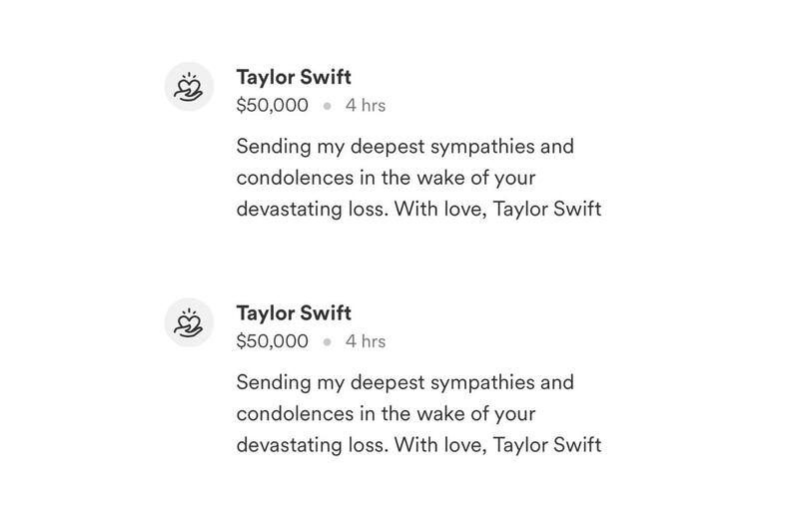Open the first Taylor Swift donor name
799x532 pixels.
(294, 77)
